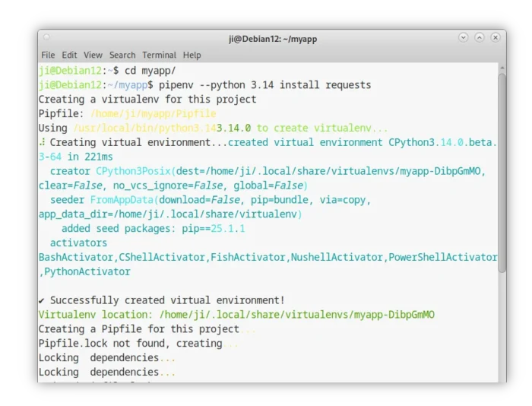
Task: Click 'added seed packages: pip==25.1.1' line
Action: [x=153, y=228]
